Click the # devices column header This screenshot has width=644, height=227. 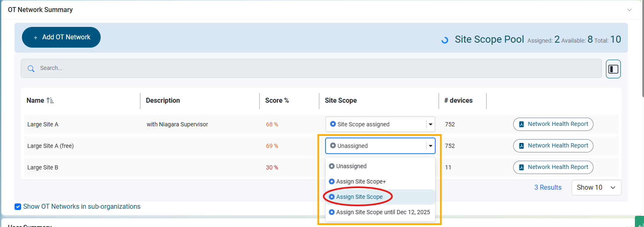(x=458, y=101)
